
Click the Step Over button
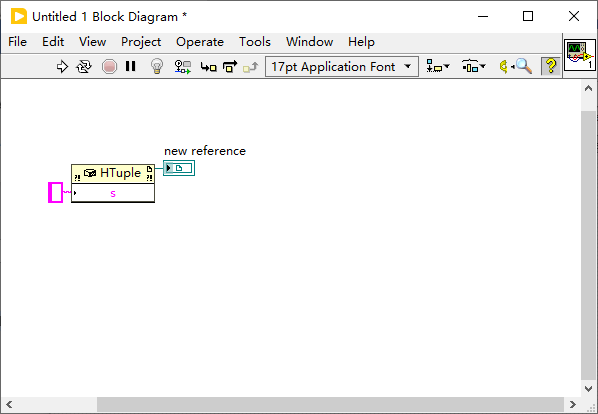coord(230,66)
